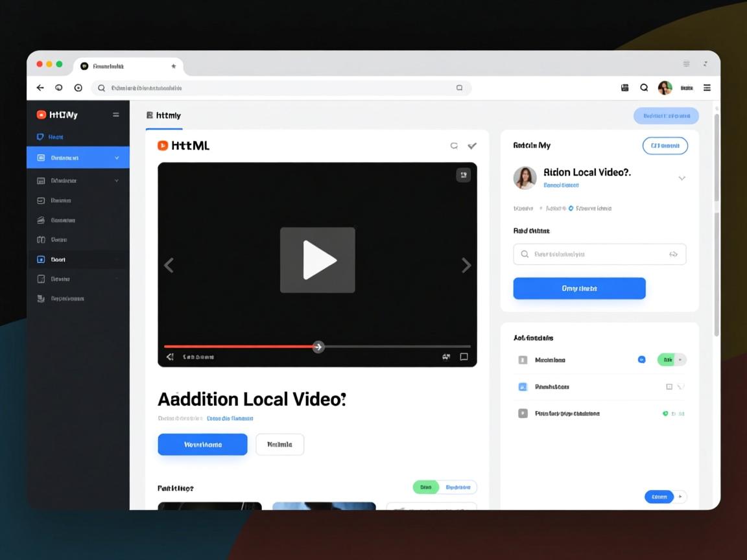This screenshot has height=560, width=747.
Task: Play the video with the center play button
Action: [x=318, y=260]
